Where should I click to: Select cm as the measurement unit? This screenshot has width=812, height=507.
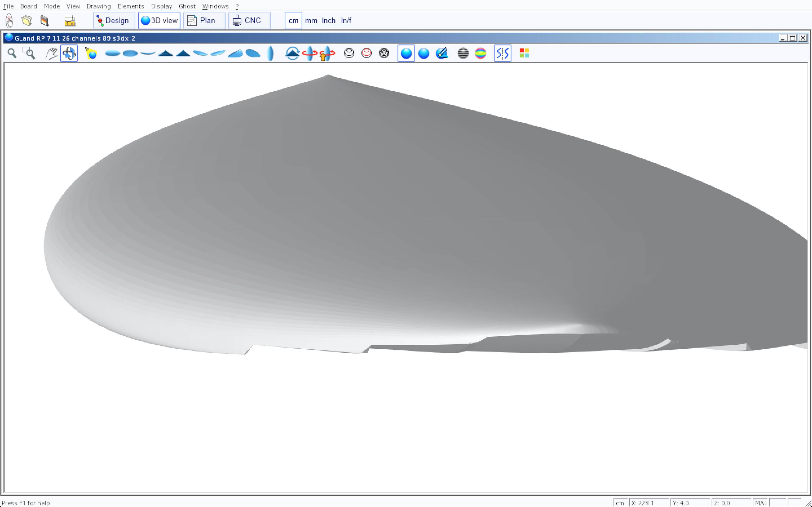pos(293,21)
